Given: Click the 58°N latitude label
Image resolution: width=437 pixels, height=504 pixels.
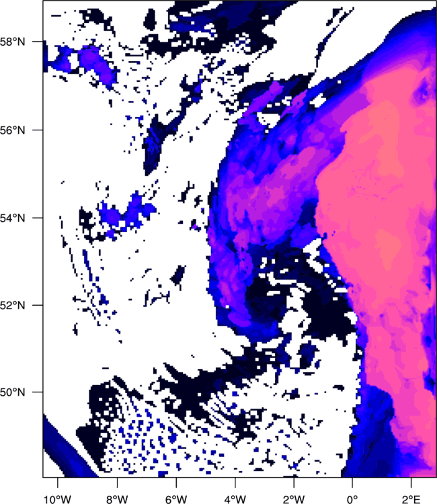Looking at the screenshot, I should (12, 42).
